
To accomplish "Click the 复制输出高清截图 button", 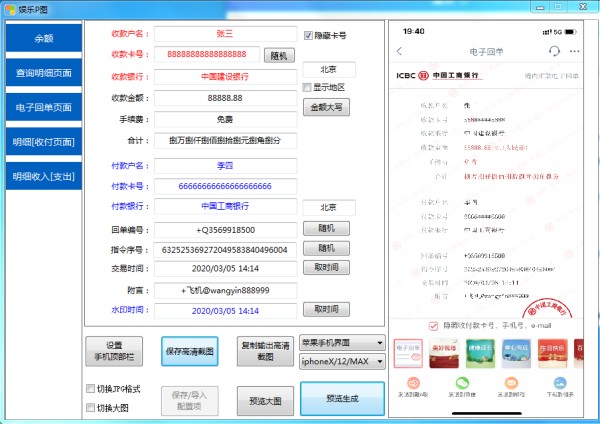I will point(266,351).
